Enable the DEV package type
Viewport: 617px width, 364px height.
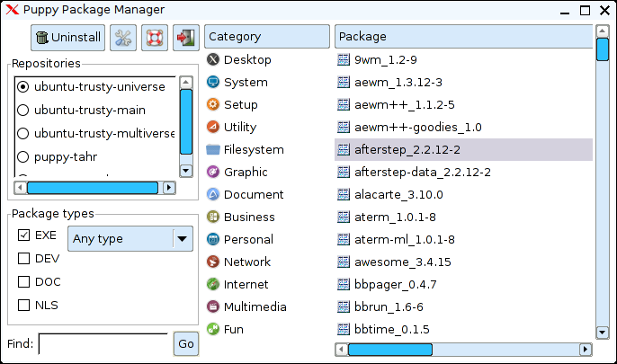pos(23,258)
